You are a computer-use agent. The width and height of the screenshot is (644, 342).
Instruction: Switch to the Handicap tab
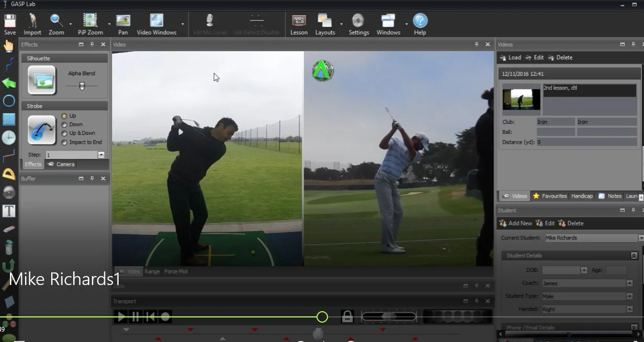[x=582, y=196]
